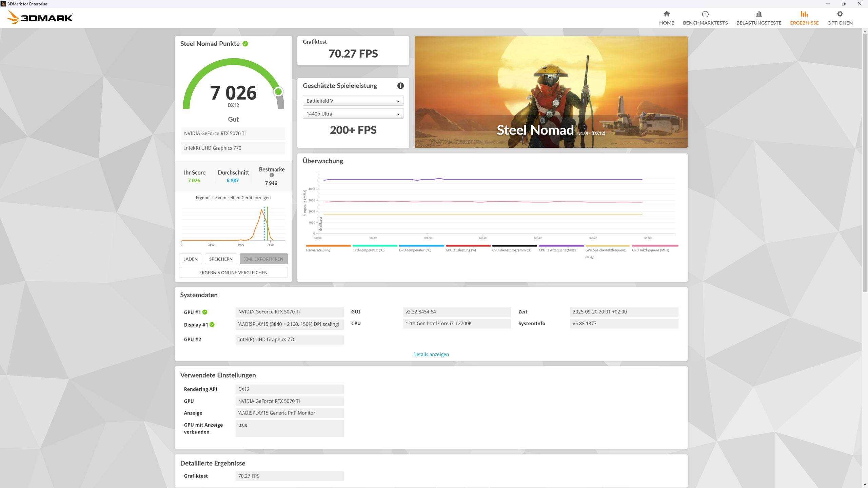Click info icon beside Geschätzte Spieleleistung
The height and width of the screenshot is (488, 868).
(x=400, y=86)
